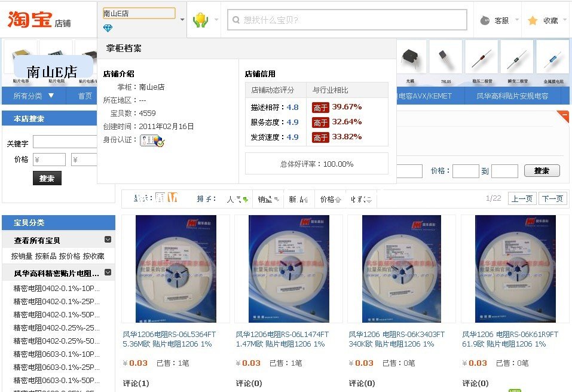Image resolution: width=572 pixels, height=392 pixels.
Task: Click the golden hands-holding-crown icon
Action: 200,20
